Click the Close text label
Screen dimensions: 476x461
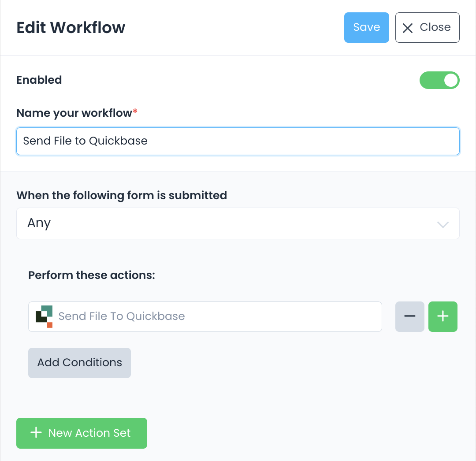pyautogui.click(x=435, y=27)
